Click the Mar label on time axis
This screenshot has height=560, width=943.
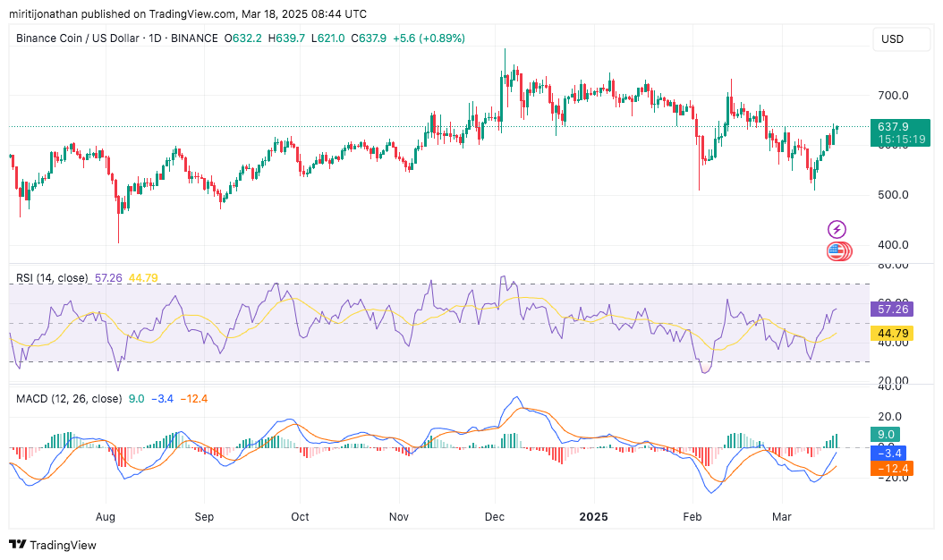781,517
